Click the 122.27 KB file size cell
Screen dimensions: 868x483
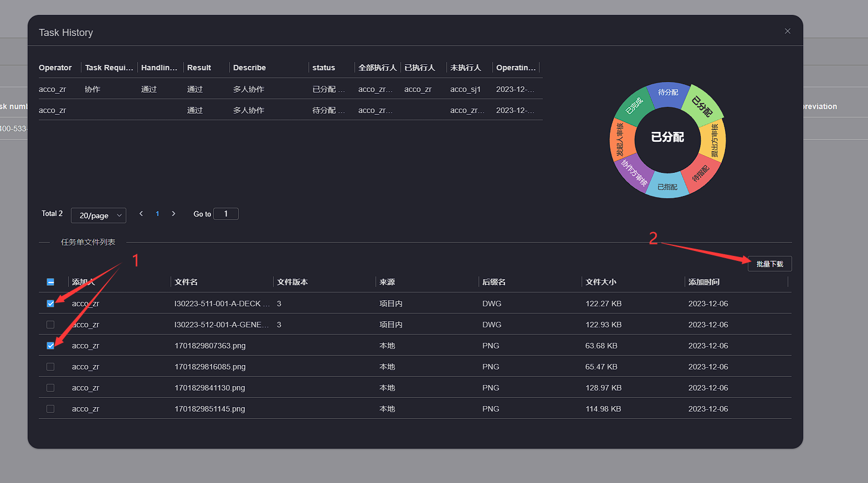click(603, 304)
